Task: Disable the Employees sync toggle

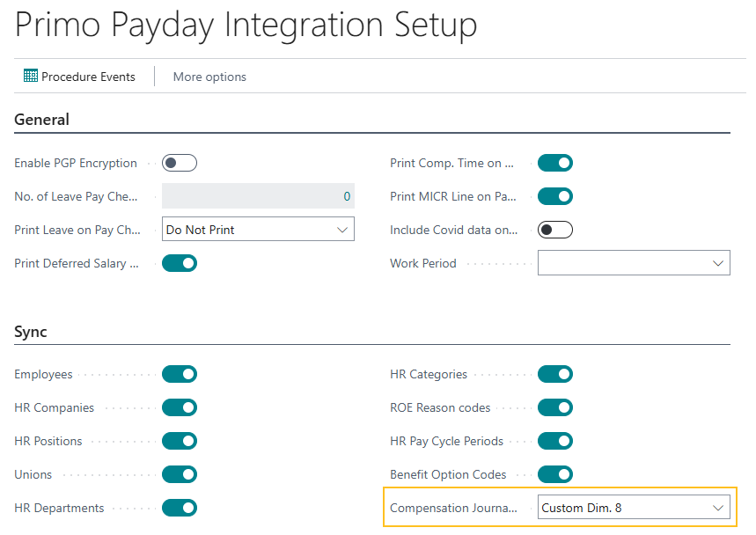Action: (179, 374)
